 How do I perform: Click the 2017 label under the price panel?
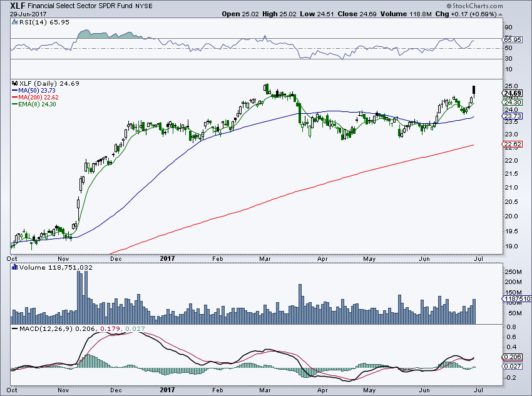click(167, 259)
